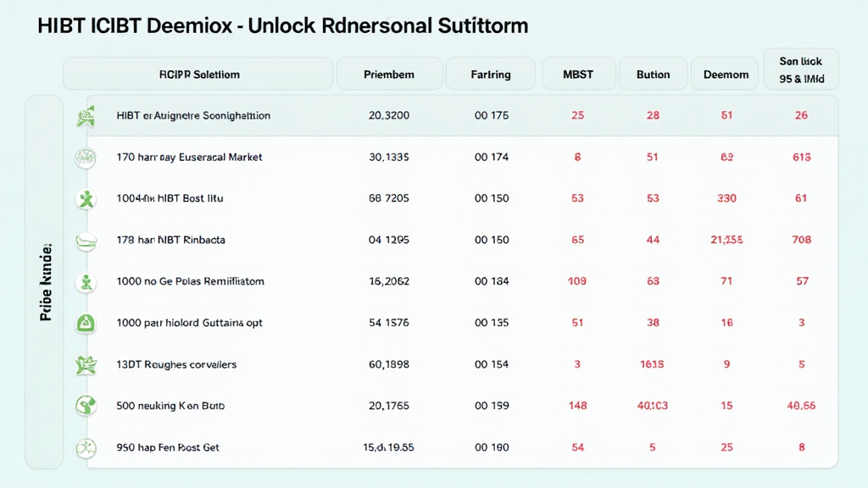868x488 pixels.
Task: Select the green figure icon for HIBT Bost Iitu
Action: pos(84,199)
